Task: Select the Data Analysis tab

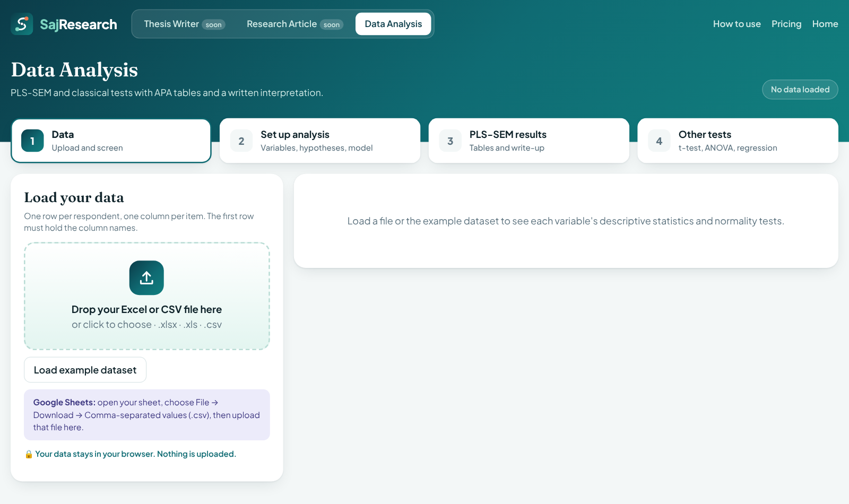Action: coord(393,24)
